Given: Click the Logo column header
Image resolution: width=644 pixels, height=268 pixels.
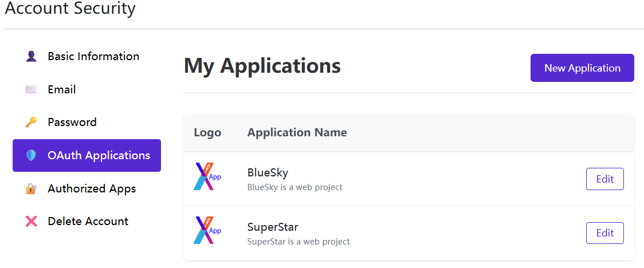Looking at the screenshot, I should [207, 132].
